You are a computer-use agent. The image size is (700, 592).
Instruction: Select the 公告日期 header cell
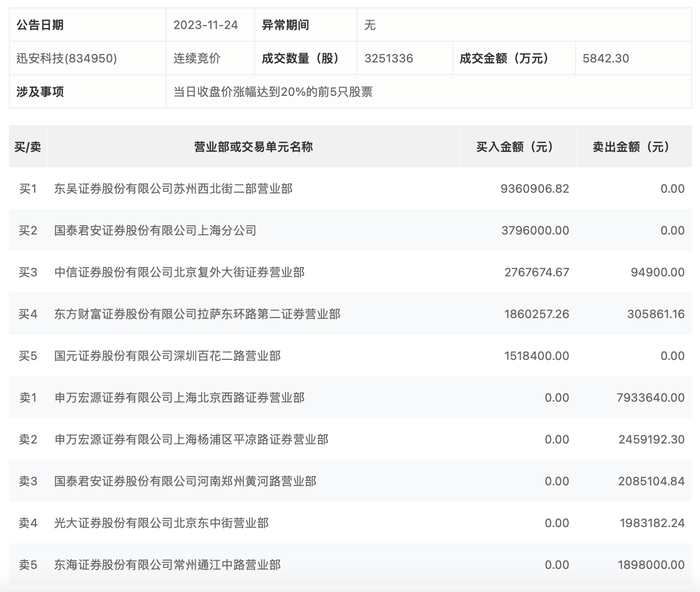(x=88, y=25)
